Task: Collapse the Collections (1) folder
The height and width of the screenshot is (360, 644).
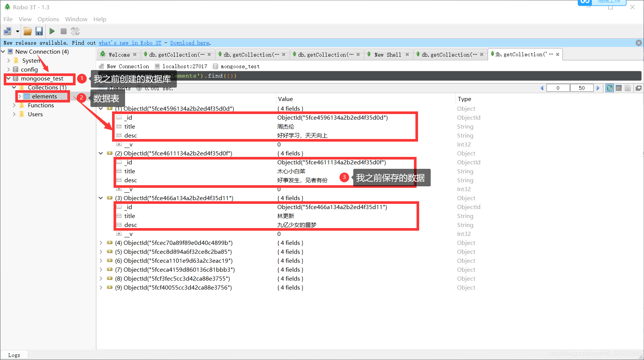Action: click(x=14, y=87)
